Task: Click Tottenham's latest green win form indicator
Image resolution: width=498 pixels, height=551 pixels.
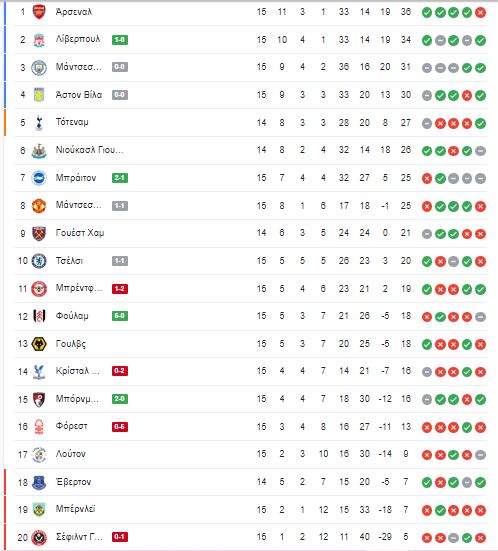Action: (x=480, y=123)
